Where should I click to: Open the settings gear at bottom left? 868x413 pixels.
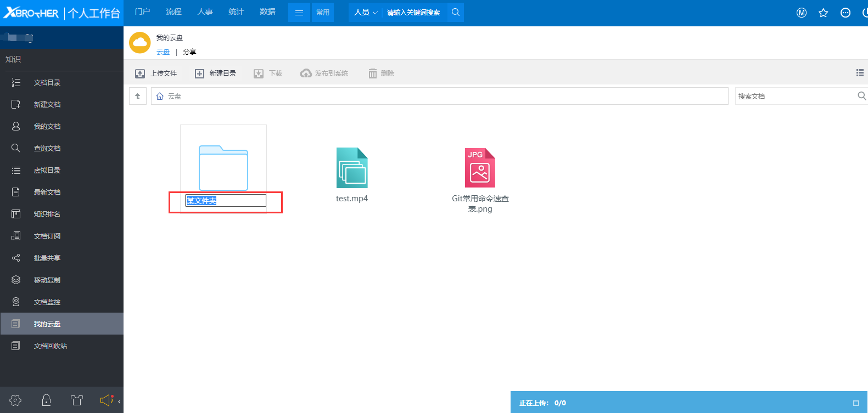click(15, 400)
